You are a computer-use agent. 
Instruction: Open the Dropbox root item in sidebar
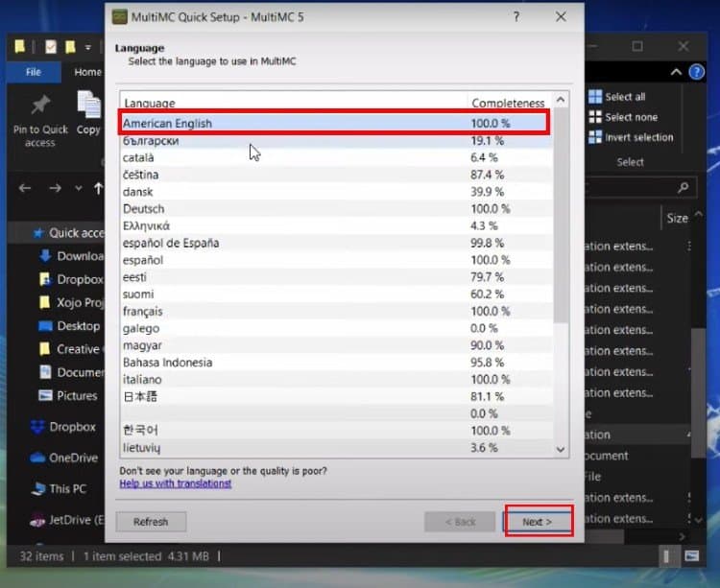pyautogui.click(x=63, y=427)
